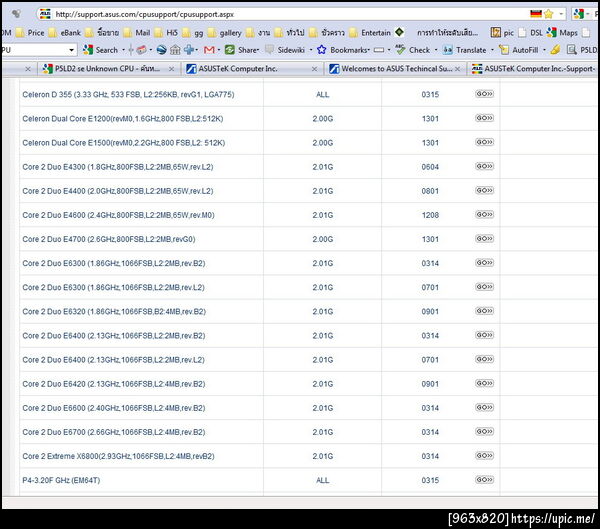Open the Entertain bookmarks folder
Screen dimensions: 600x529
pos(370,33)
